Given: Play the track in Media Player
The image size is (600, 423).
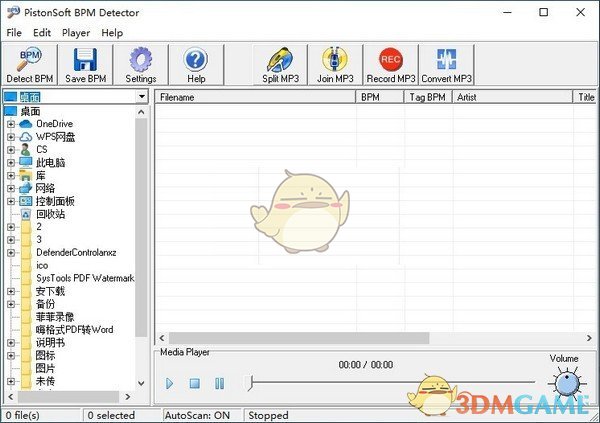Looking at the screenshot, I should pos(170,383).
